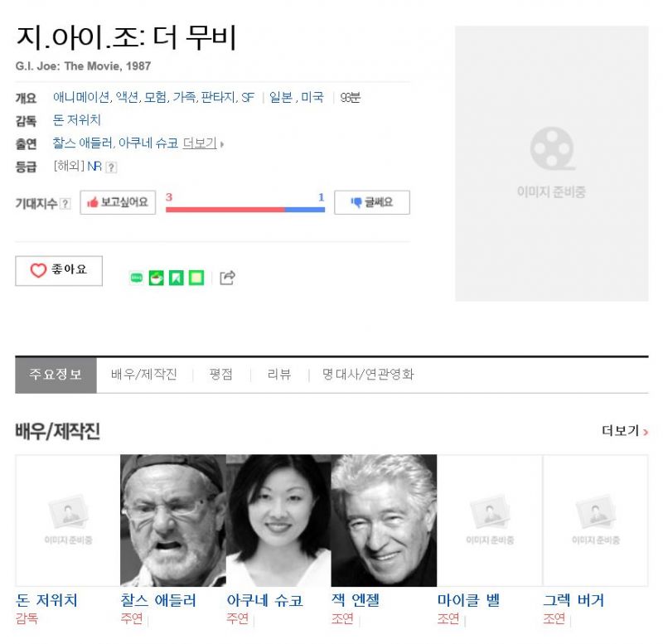Viewport: 663px width, 644px height.
Task: Click the movie poster placeholder film reel
Action: point(552,149)
